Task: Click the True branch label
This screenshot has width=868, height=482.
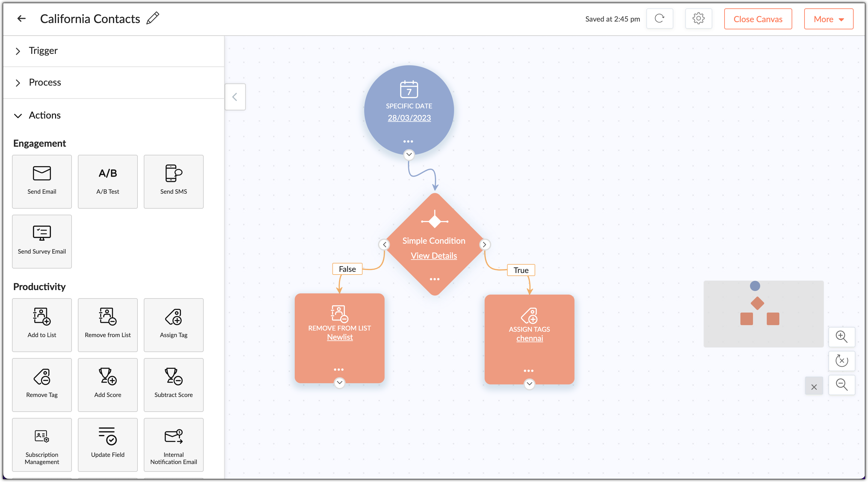Action: coord(521,270)
